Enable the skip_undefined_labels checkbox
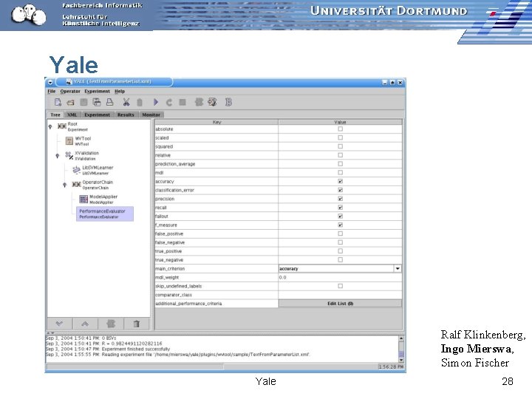Screen dimensions: 532x399 pos(341,286)
